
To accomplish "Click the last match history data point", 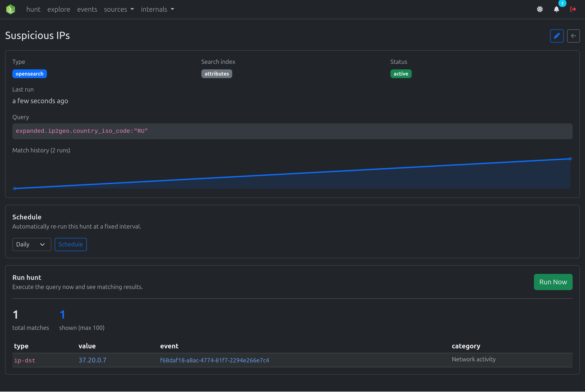I will 570,159.
